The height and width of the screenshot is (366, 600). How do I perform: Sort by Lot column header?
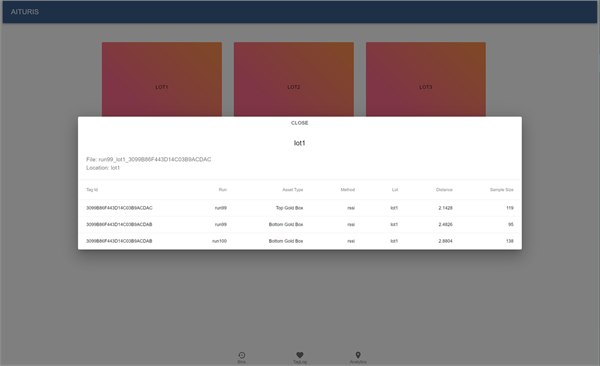[395, 190]
